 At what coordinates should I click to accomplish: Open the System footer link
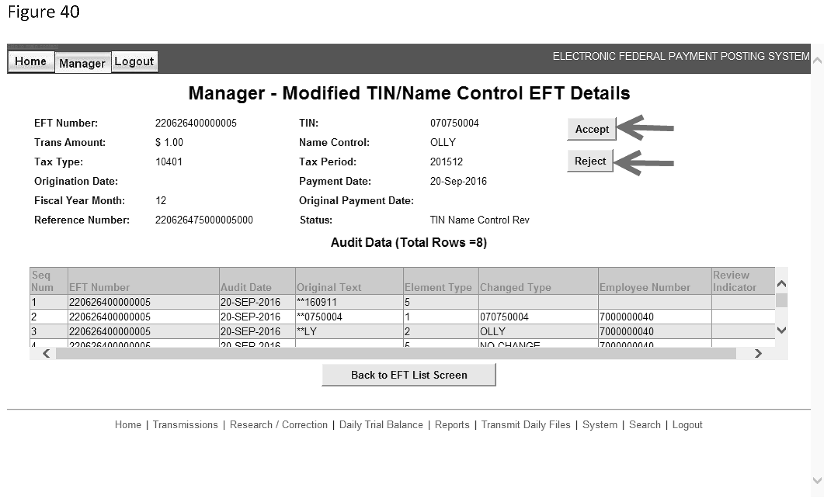coord(599,425)
